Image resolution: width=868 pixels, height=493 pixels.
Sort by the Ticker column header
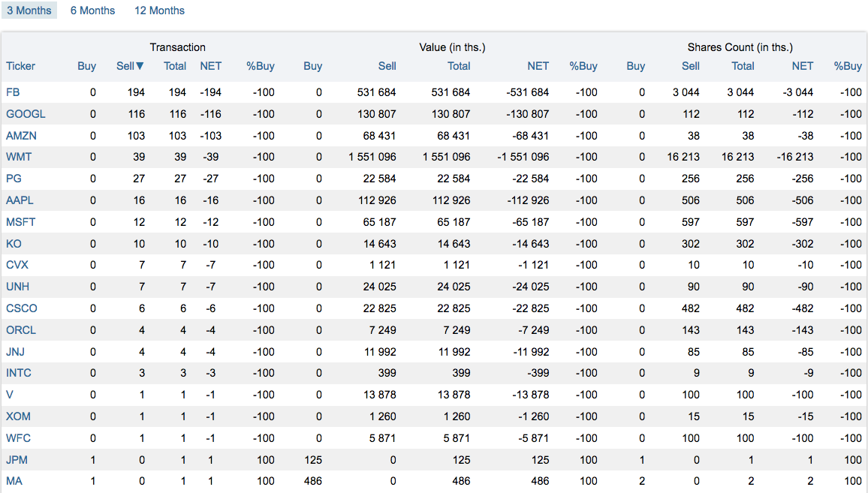[x=20, y=66]
